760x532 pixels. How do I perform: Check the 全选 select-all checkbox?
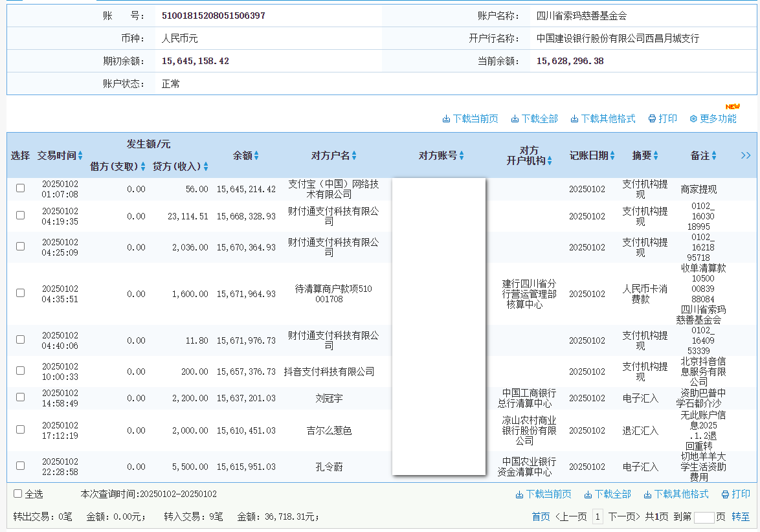(x=18, y=494)
